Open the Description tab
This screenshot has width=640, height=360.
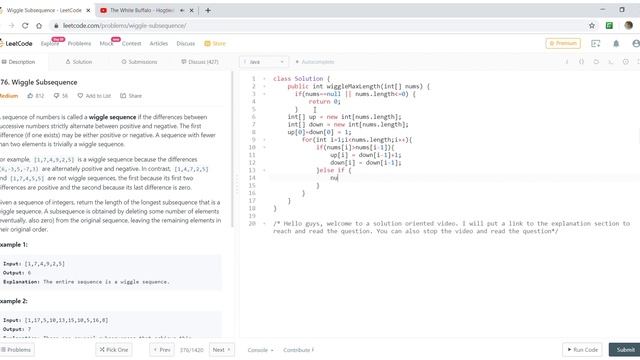tap(19, 62)
